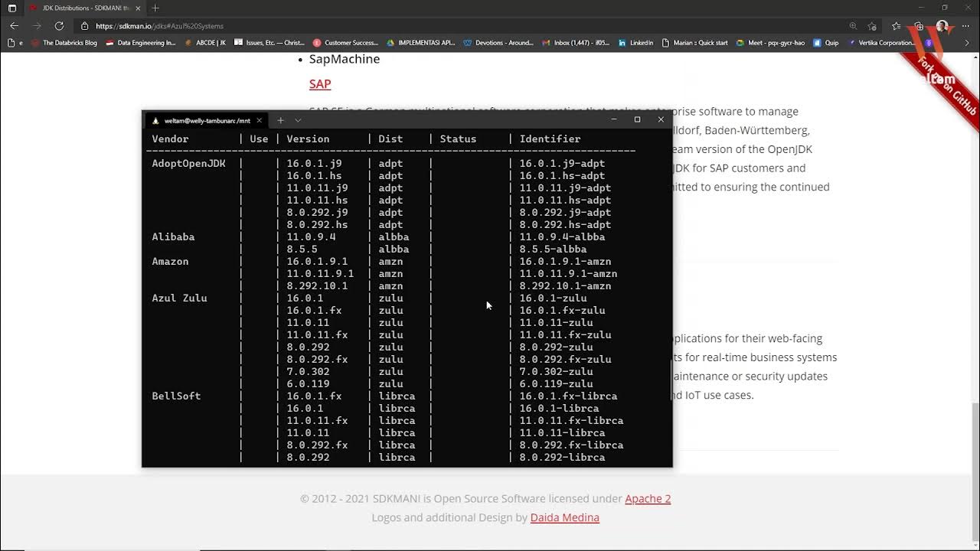Open Data Engineering In... bookmark
Viewport: 980px width, 551px height.
[141, 43]
